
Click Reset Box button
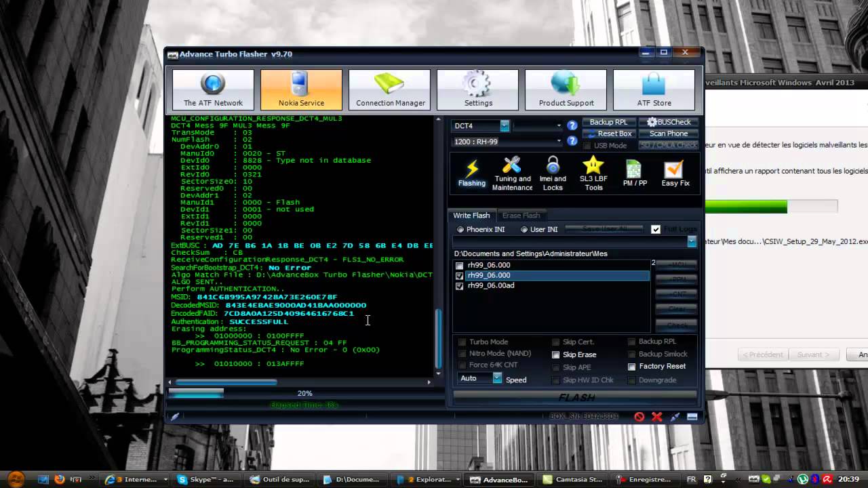608,134
